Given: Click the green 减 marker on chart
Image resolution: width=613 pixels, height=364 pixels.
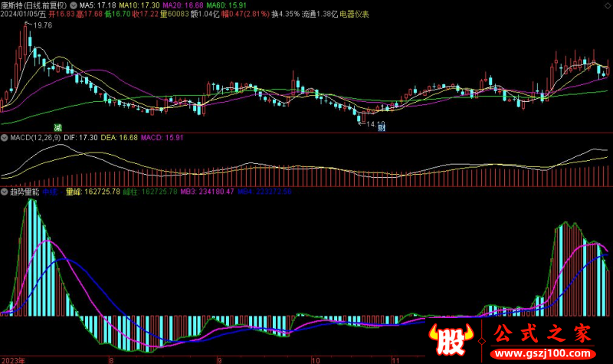Looking at the screenshot, I should (x=57, y=127).
